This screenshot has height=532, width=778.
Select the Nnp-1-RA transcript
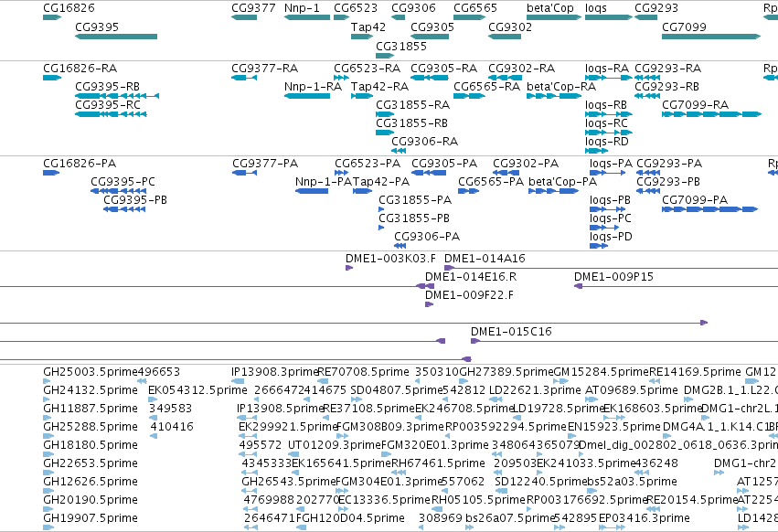[x=307, y=96]
